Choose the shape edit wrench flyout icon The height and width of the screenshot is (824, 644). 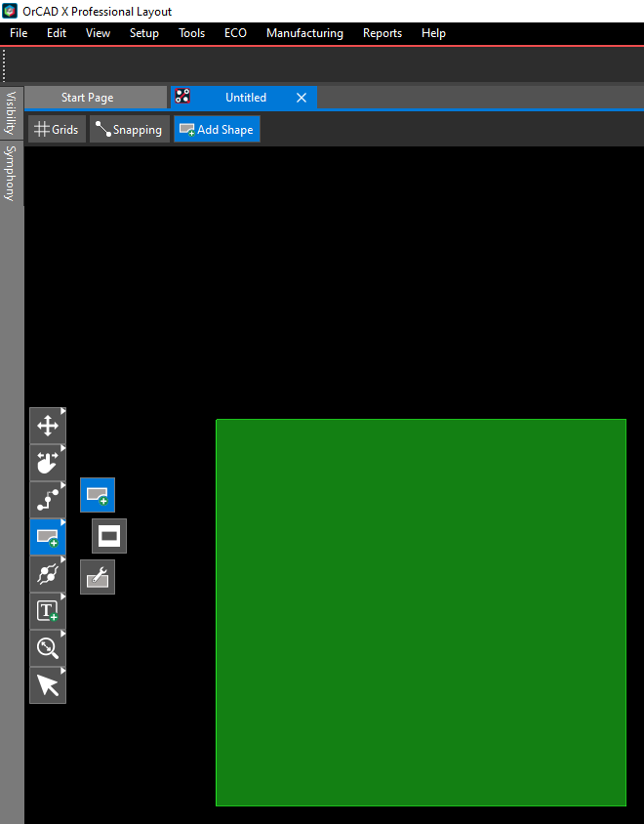point(98,577)
